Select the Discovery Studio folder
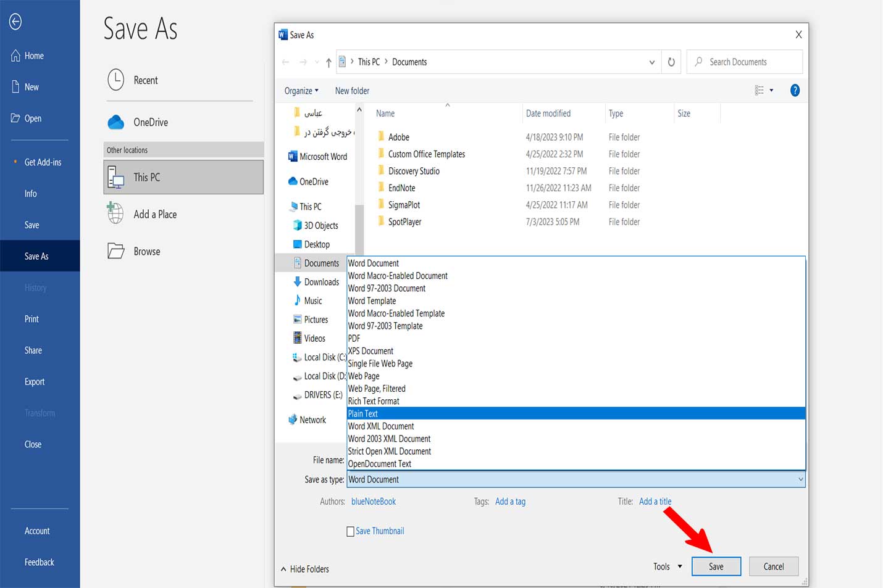 point(414,171)
